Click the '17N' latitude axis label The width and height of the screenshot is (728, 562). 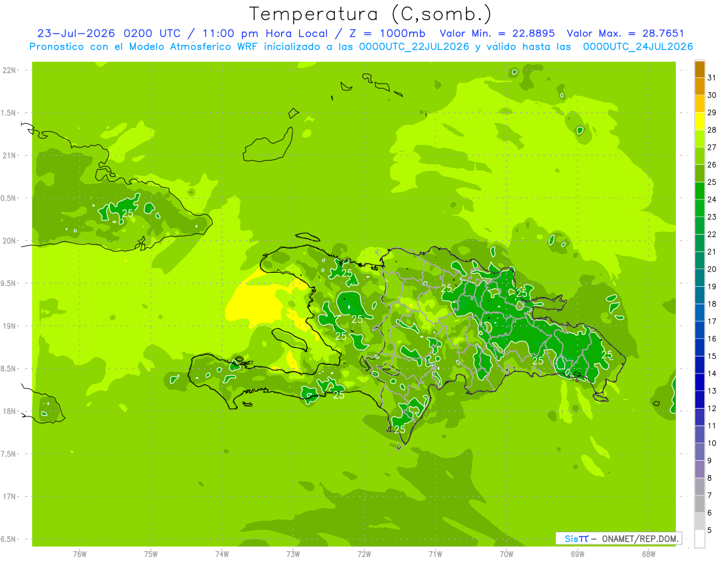[8, 497]
